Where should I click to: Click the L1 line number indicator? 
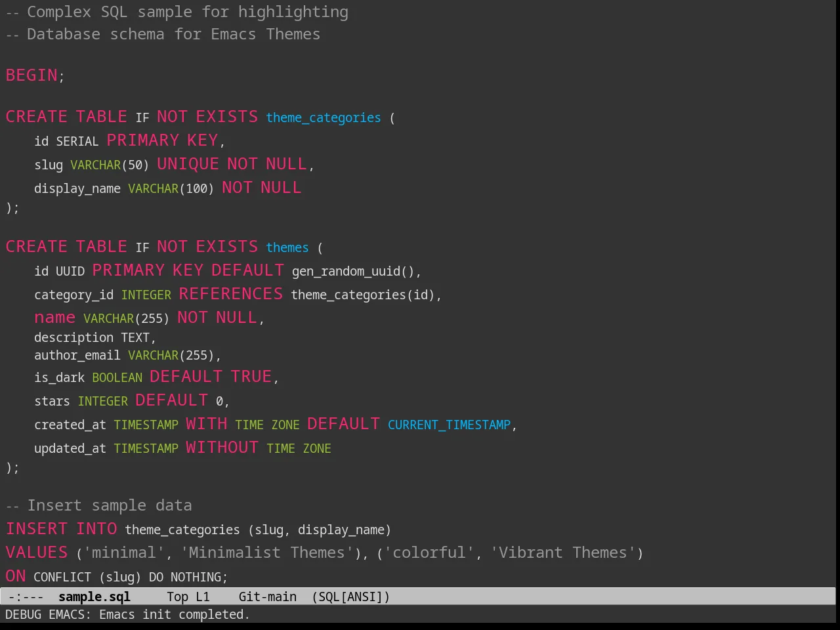(x=203, y=597)
